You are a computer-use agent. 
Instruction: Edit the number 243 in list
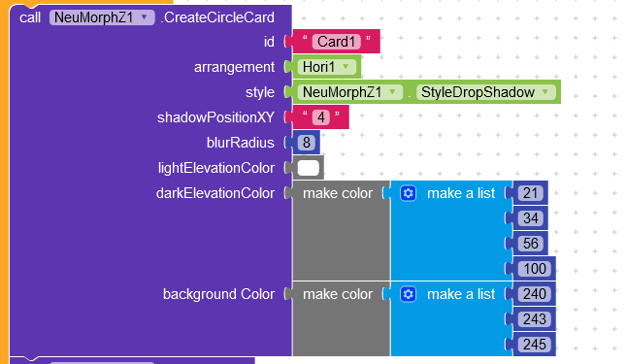[534, 319]
